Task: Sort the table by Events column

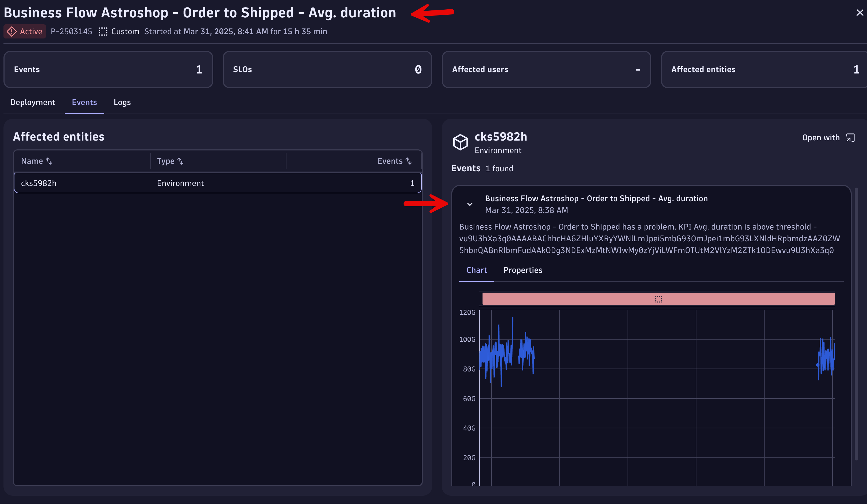Action: tap(409, 161)
